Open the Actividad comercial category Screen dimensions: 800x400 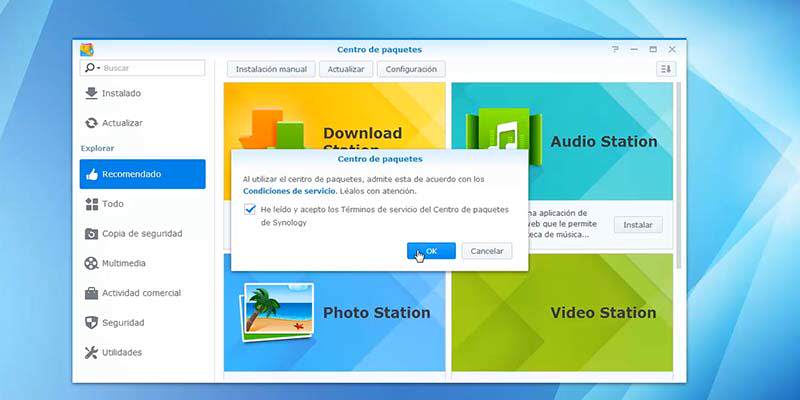click(x=142, y=293)
